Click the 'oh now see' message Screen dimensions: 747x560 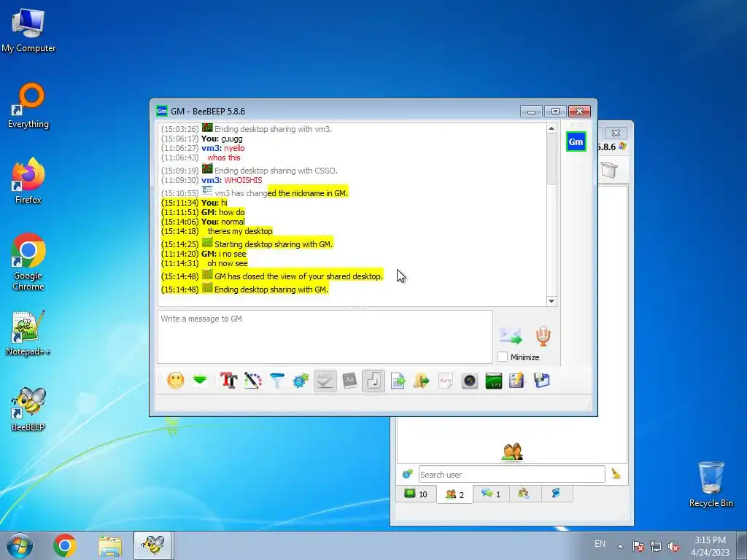pyautogui.click(x=228, y=262)
